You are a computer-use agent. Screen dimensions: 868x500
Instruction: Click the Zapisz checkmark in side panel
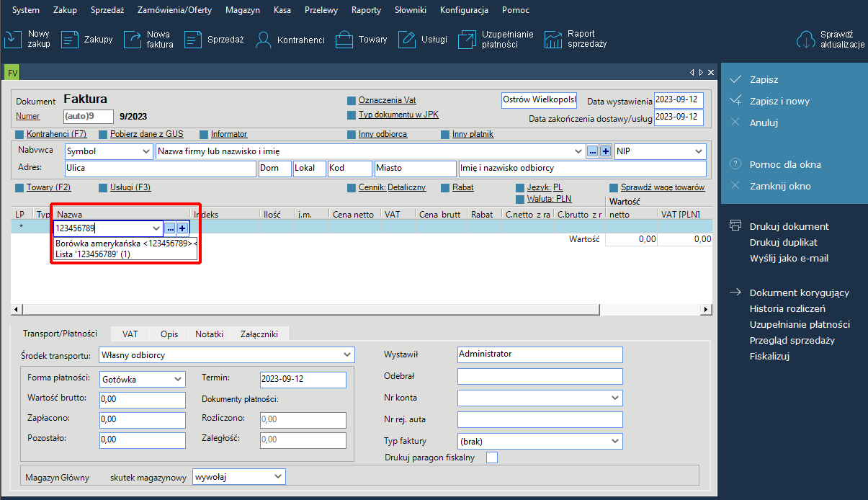(735, 79)
